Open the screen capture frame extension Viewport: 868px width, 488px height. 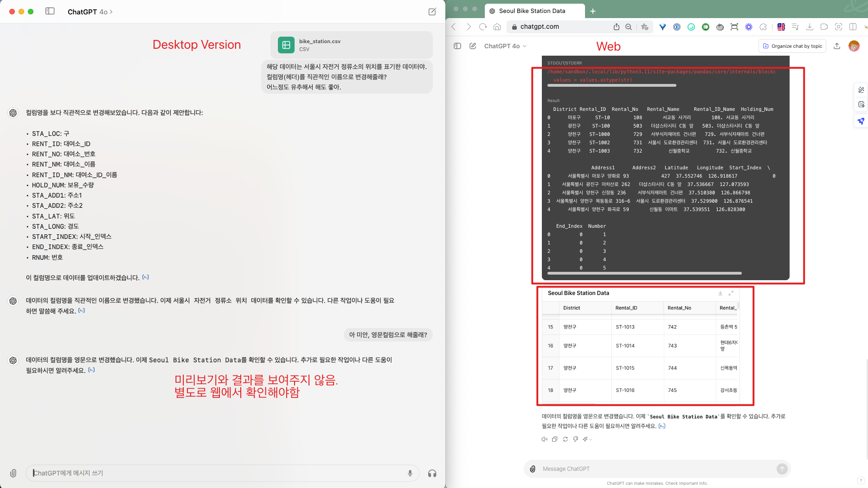click(734, 27)
